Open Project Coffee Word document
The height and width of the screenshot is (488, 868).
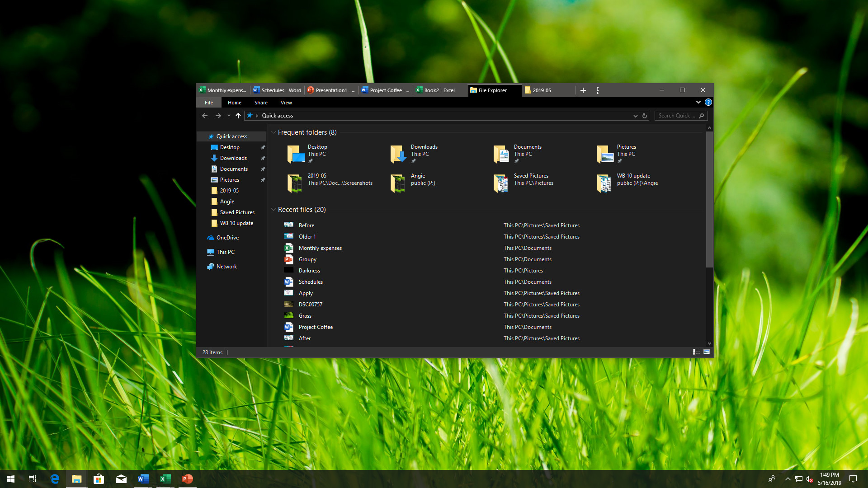[316, 327]
